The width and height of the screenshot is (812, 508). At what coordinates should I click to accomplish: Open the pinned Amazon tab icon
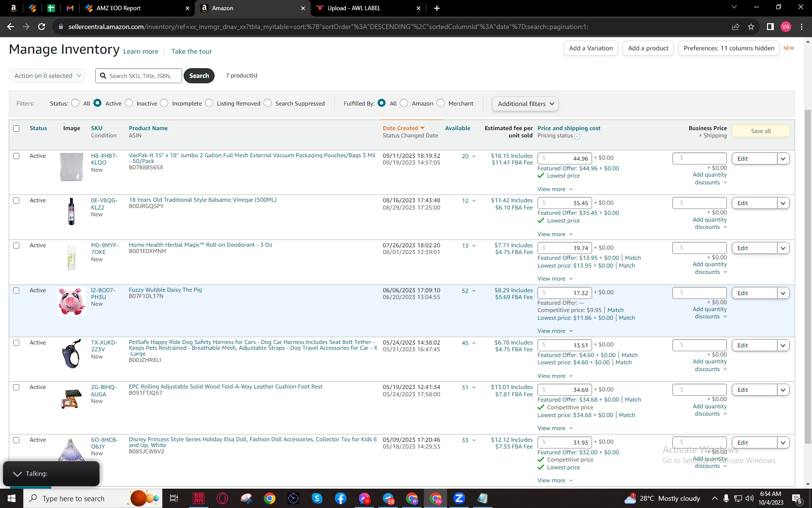tap(13, 8)
